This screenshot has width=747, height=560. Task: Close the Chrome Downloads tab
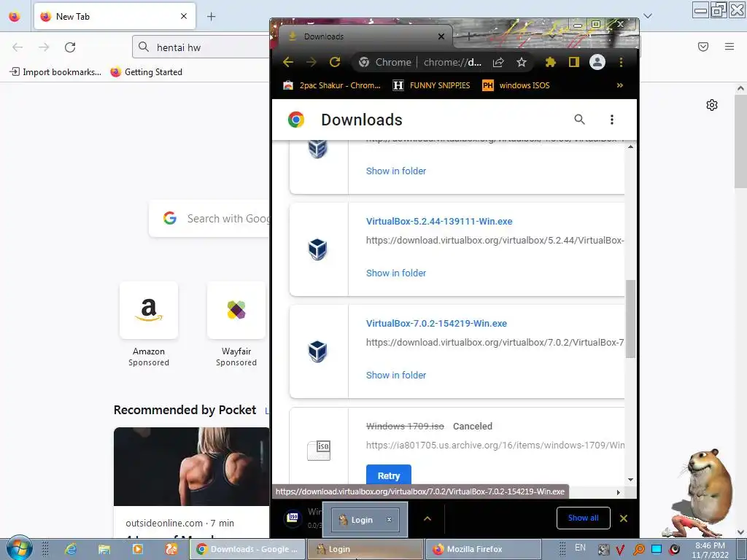click(441, 36)
